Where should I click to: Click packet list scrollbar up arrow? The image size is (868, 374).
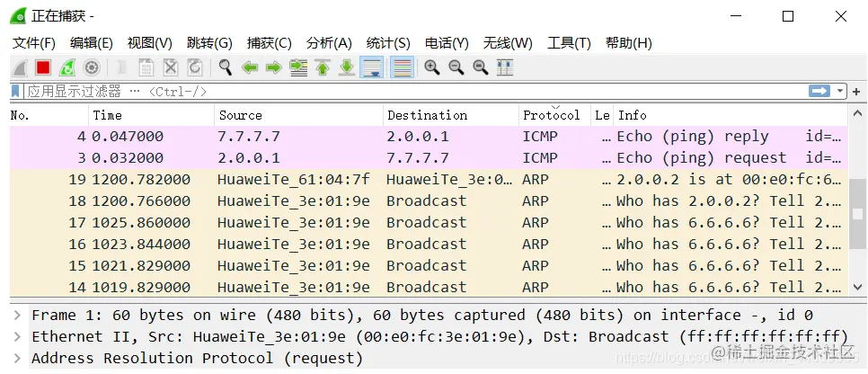(x=857, y=113)
